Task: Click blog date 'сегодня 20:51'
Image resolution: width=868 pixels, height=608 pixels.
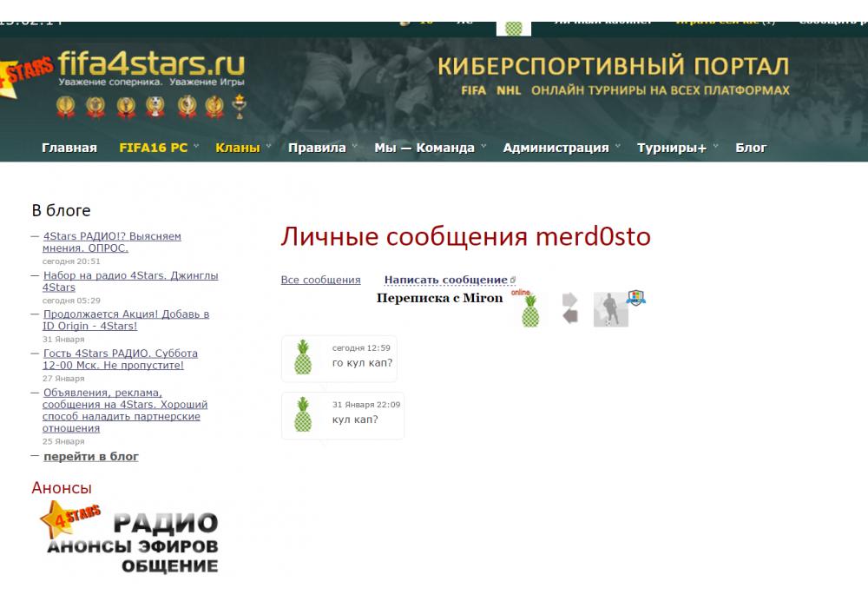Action: 71,261
